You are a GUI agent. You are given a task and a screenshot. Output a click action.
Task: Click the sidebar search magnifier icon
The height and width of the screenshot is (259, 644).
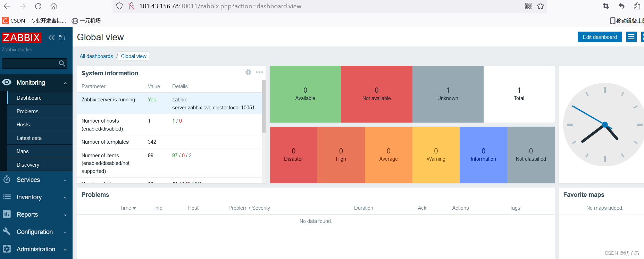coord(62,63)
